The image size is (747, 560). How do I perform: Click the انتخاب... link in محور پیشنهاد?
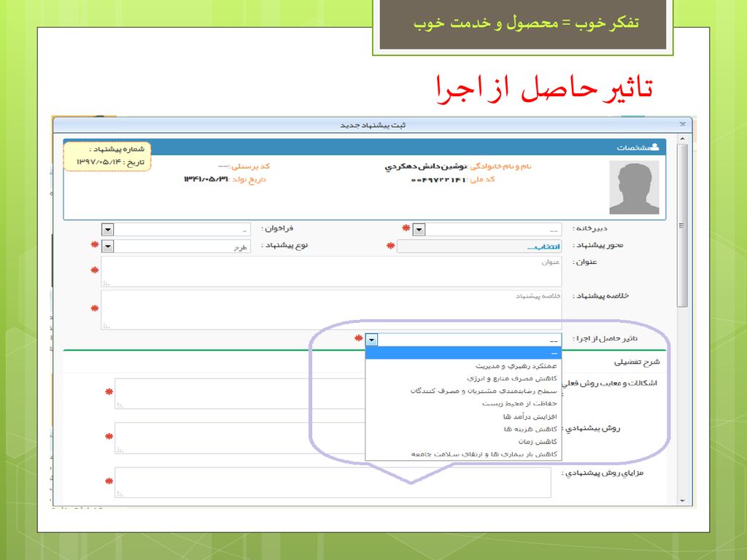(x=543, y=246)
